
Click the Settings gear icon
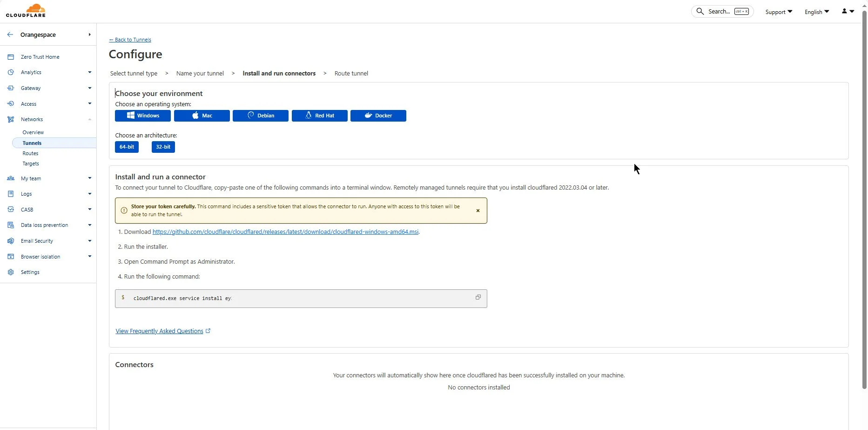tap(11, 272)
